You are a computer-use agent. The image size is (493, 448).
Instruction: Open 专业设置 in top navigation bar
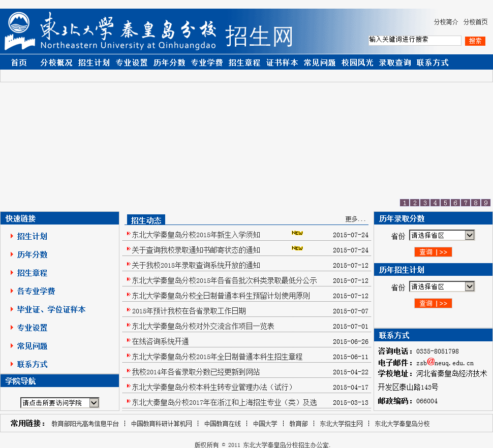tap(132, 62)
